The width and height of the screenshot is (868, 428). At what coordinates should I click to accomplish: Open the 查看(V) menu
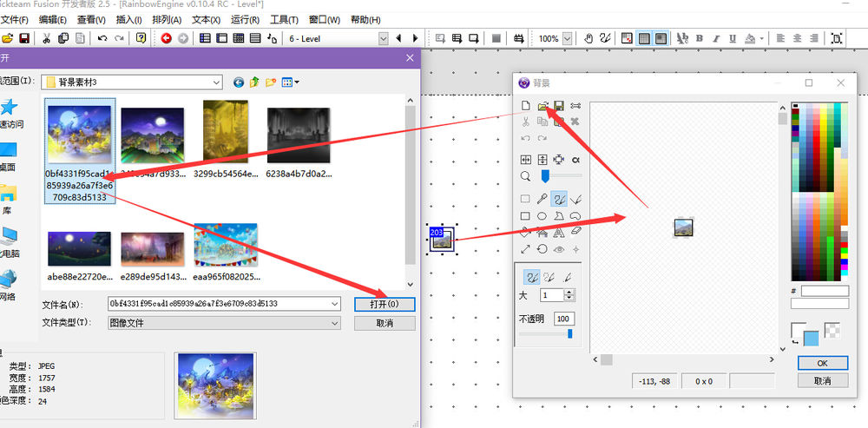(x=91, y=20)
